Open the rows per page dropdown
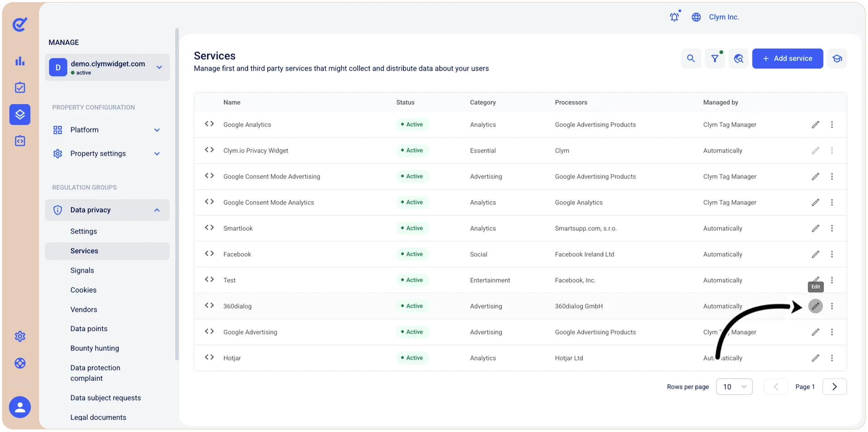Viewport: 868px width, 432px height. click(x=734, y=387)
